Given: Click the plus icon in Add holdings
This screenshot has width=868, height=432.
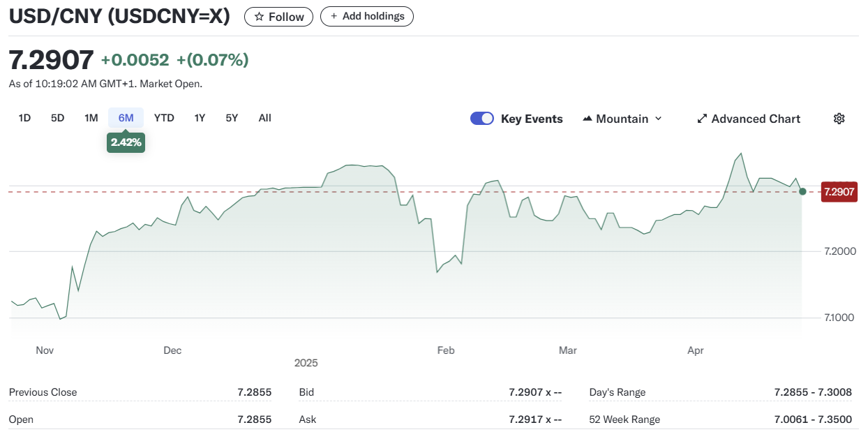Looking at the screenshot, I should coord(334,17).
